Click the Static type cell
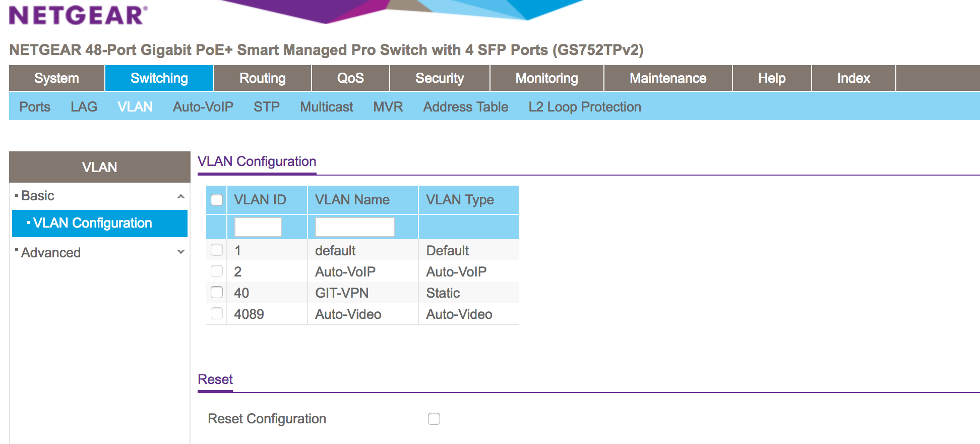980x444 pixels. (469, 293)
